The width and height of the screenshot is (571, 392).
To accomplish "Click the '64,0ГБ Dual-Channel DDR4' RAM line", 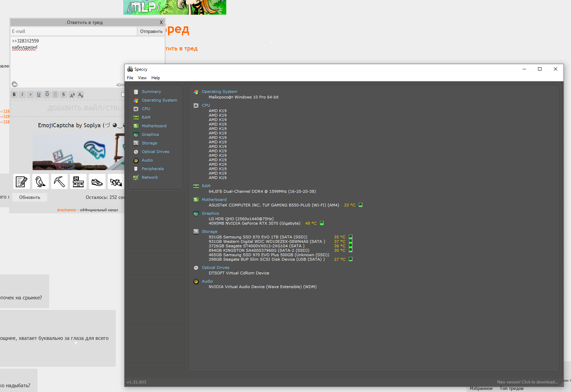I will (x=262, y=191).
